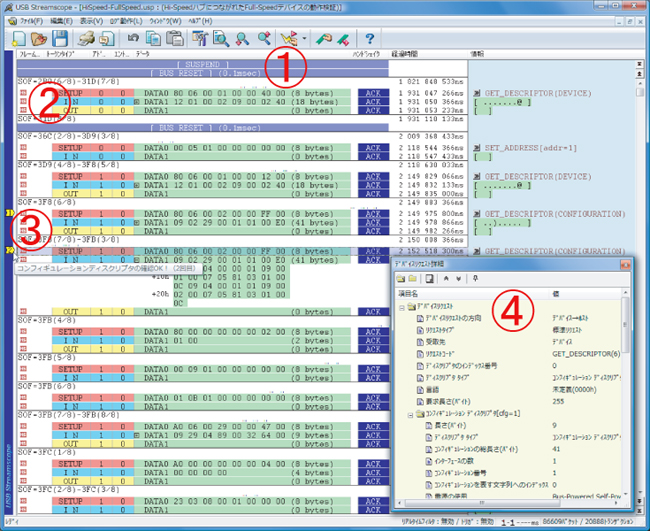Click the clipboard paste icon in toolbar
Screen dimensions: 650x531
175,39
